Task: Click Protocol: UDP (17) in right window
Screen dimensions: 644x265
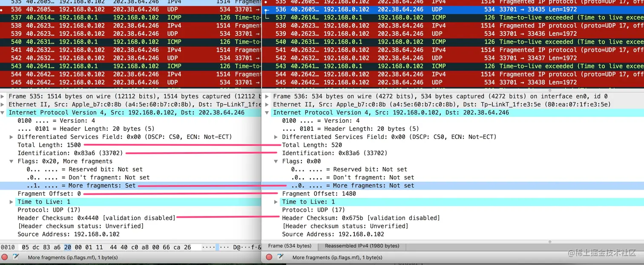Action: coord(313,210)
